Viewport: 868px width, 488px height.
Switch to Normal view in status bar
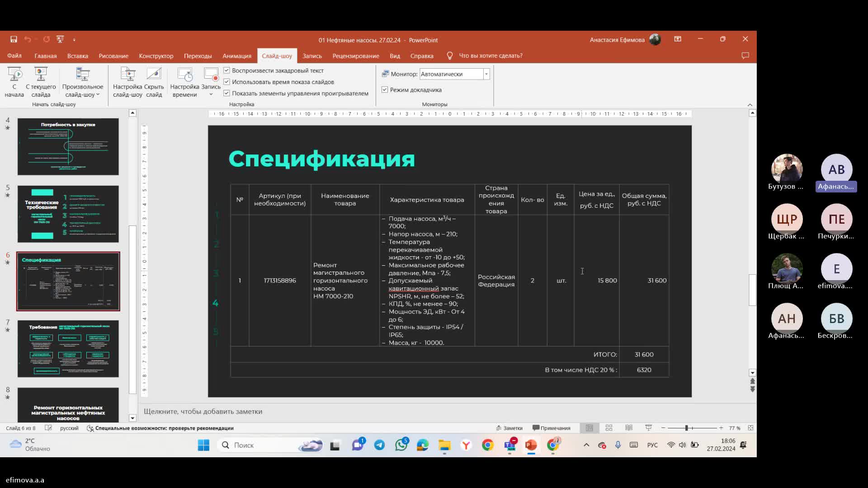point(590,428)
